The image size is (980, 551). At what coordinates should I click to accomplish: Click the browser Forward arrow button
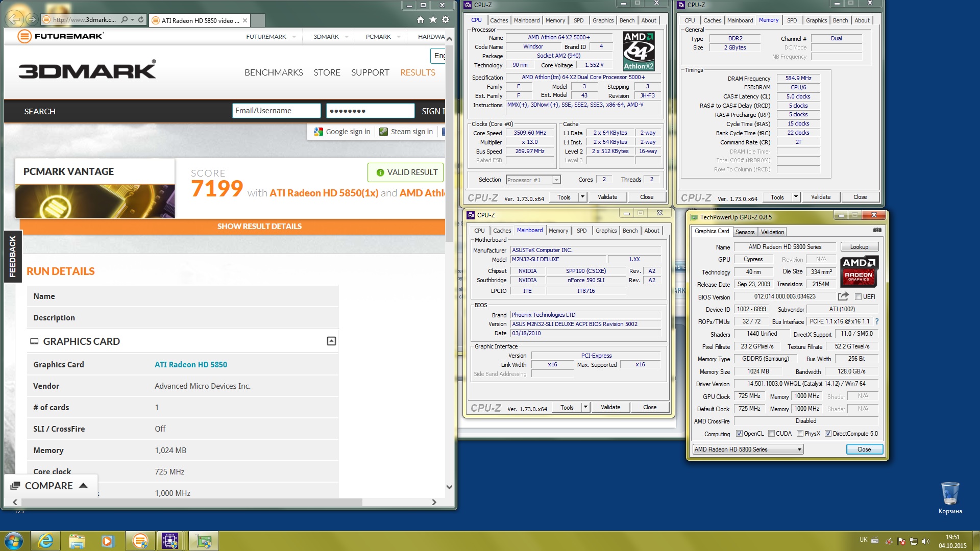tap(32, 19)
